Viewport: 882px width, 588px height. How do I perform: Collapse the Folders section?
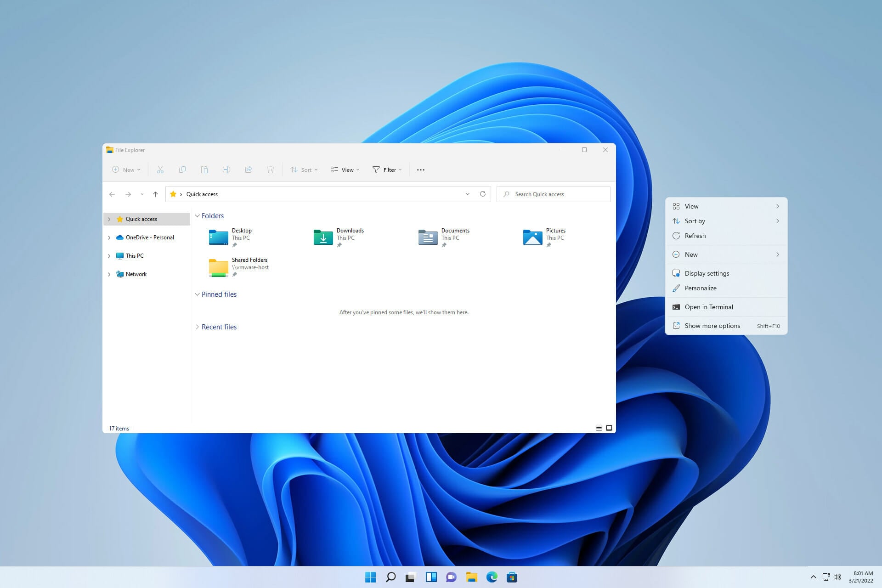pos(198,215)
